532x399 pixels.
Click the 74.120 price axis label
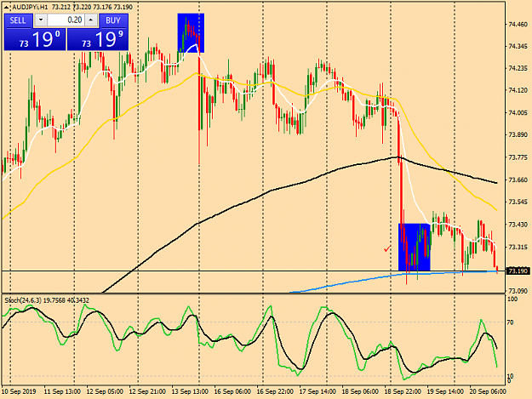[x=518, y=90]
